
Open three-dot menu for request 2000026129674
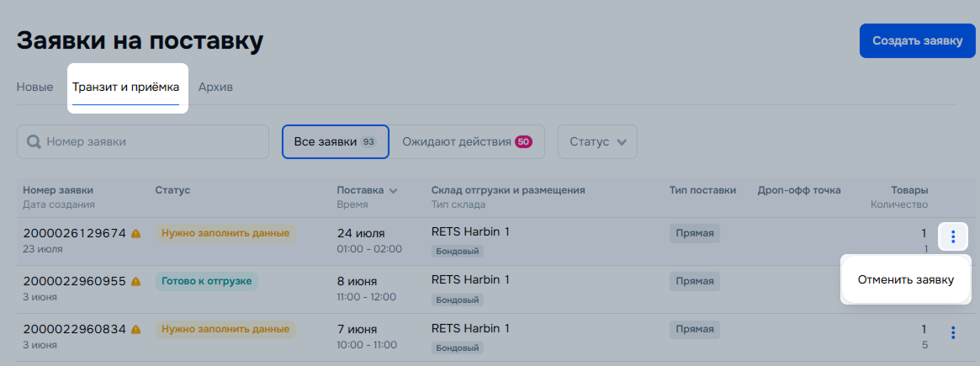pyautogui.click(x=952, y=236)
